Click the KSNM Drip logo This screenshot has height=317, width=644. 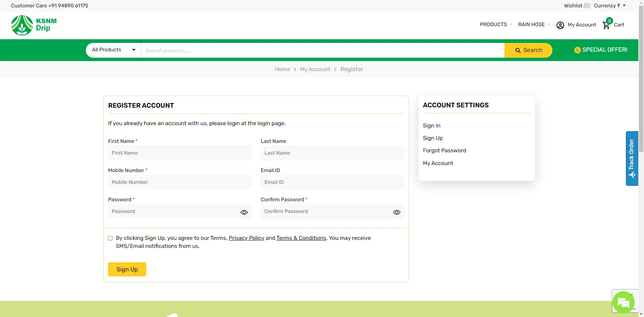[34, 25]
